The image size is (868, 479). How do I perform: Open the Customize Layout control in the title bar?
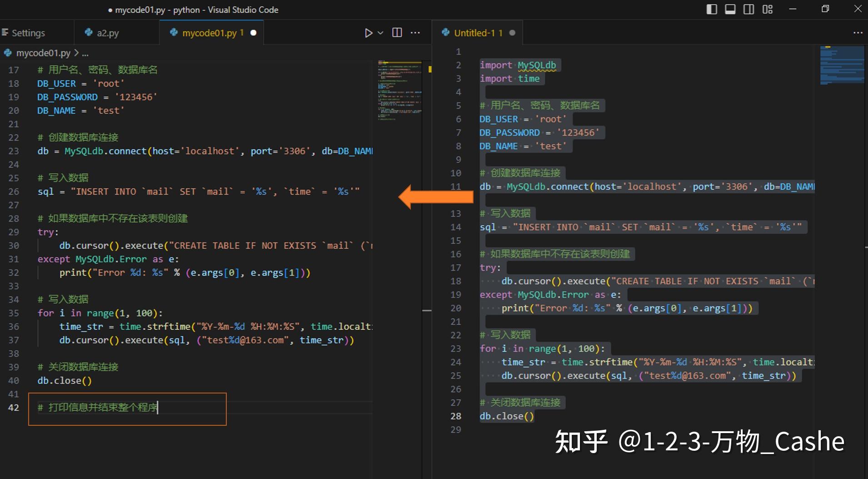pyautogui.click(x=768, y=9)
